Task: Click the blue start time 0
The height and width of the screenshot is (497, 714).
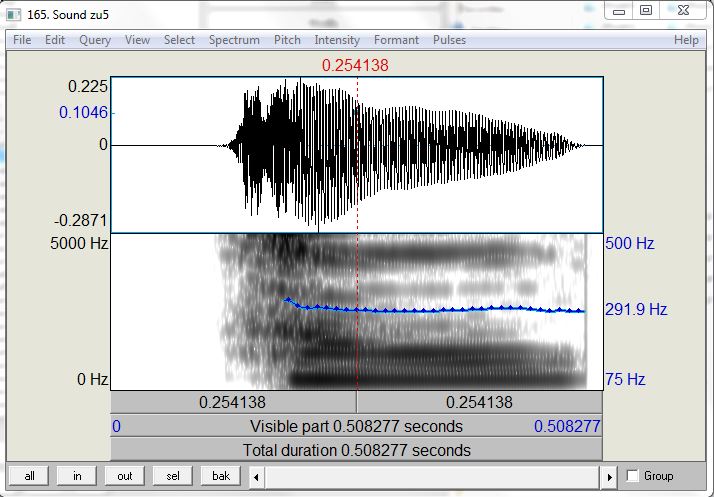Action: pos(117,426)
